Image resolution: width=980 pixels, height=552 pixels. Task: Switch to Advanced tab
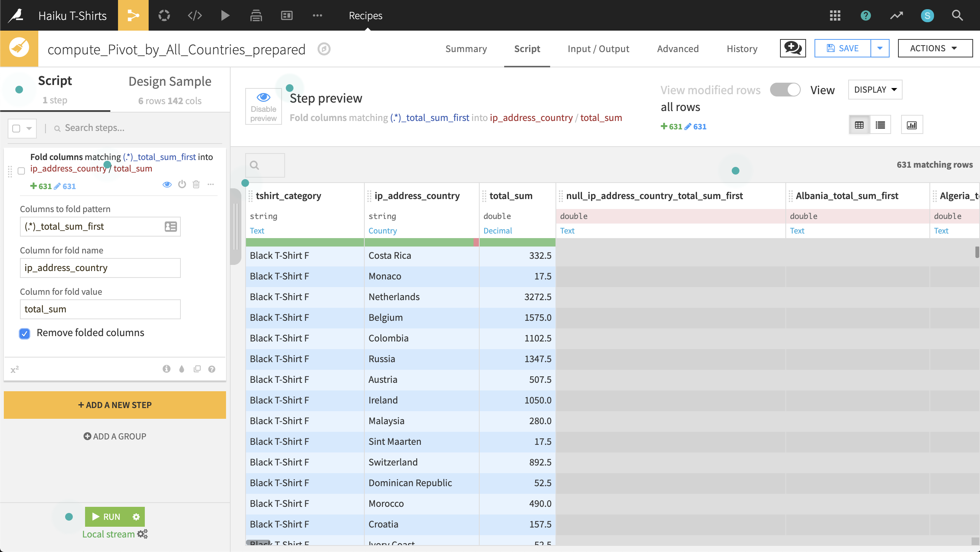[x=678, y=49]
